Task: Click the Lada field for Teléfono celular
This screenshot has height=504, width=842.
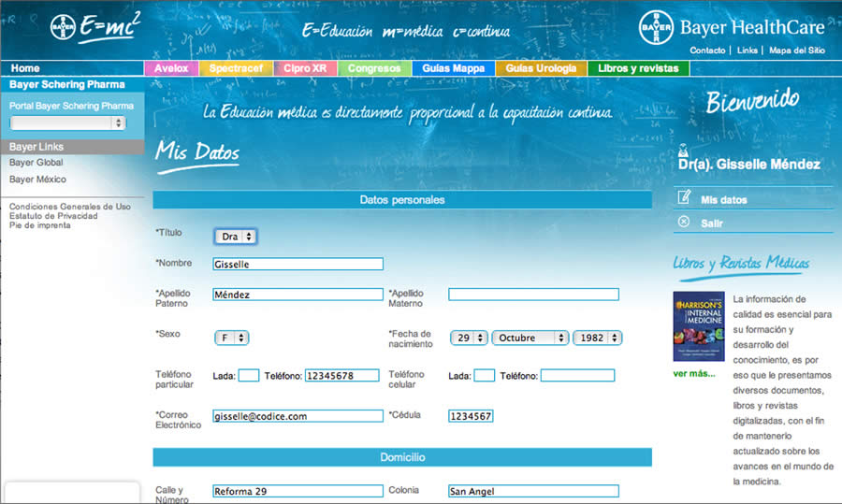Action: pos(485,375)
